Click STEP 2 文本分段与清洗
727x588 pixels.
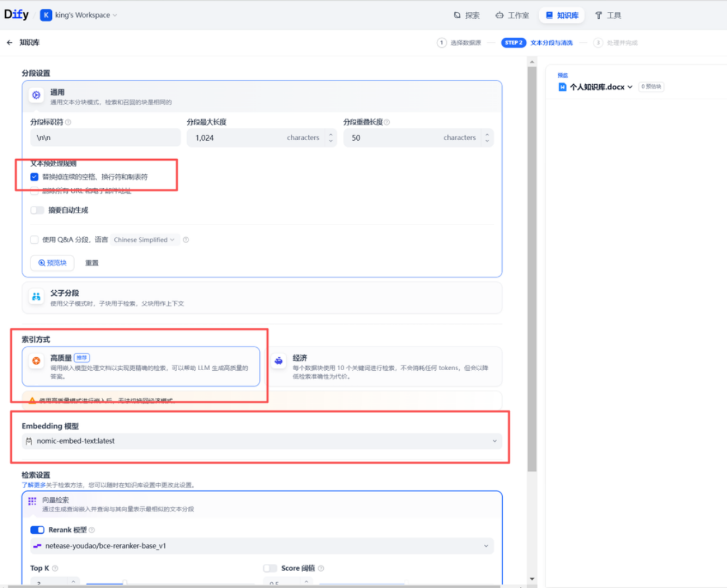tap(537, 42)
